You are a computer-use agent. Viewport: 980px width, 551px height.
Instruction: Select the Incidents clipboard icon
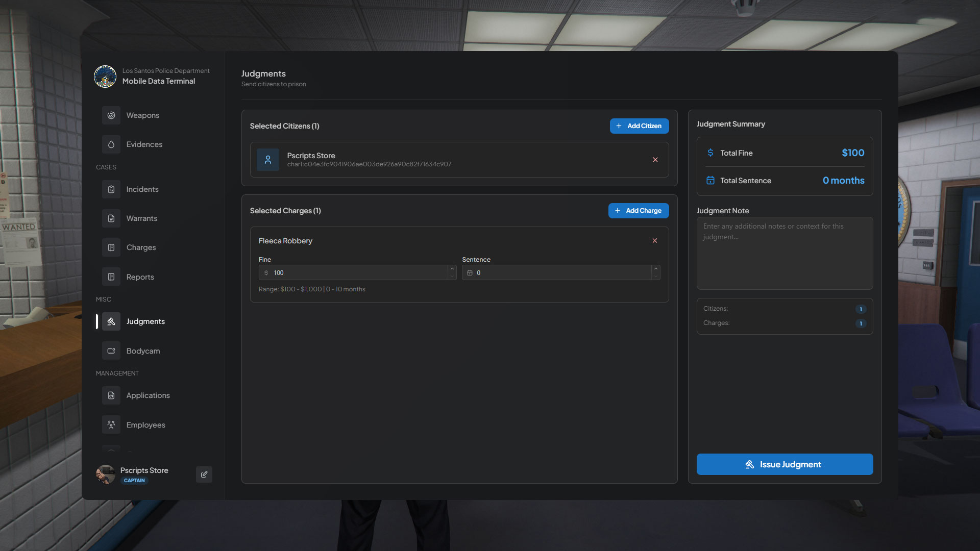pyautogui.click(x=111, y=189)
